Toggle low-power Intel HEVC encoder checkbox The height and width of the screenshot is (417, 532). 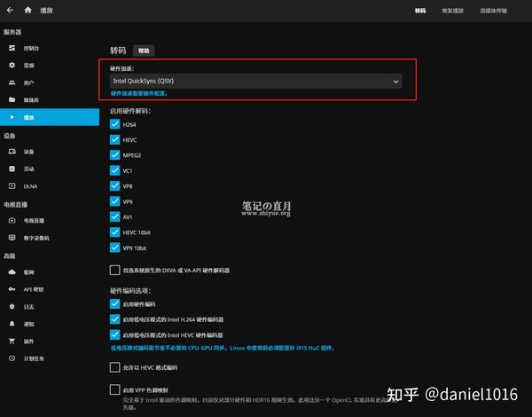click(114, 334)
